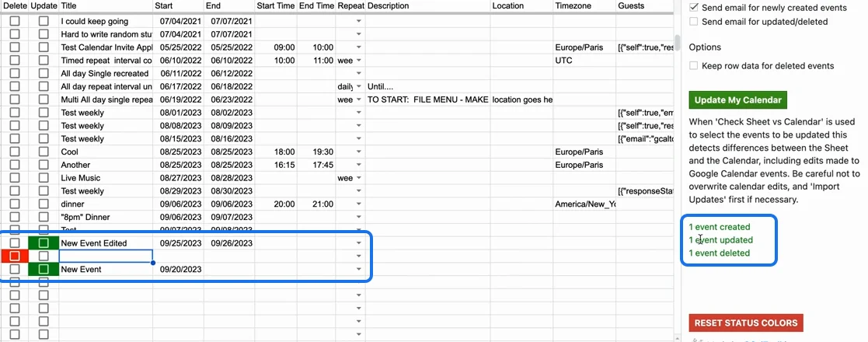
Task: Select 'UTC' timezone cell
Action: coord(584,61)
